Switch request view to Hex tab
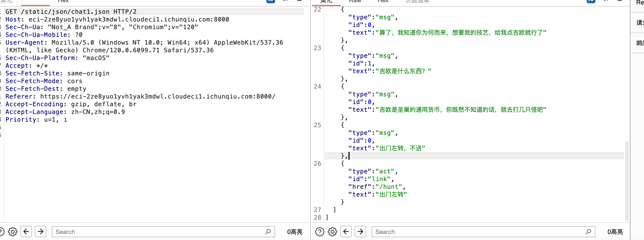The width and height of the screenshot is (644, 240). (x=63, y=1)
